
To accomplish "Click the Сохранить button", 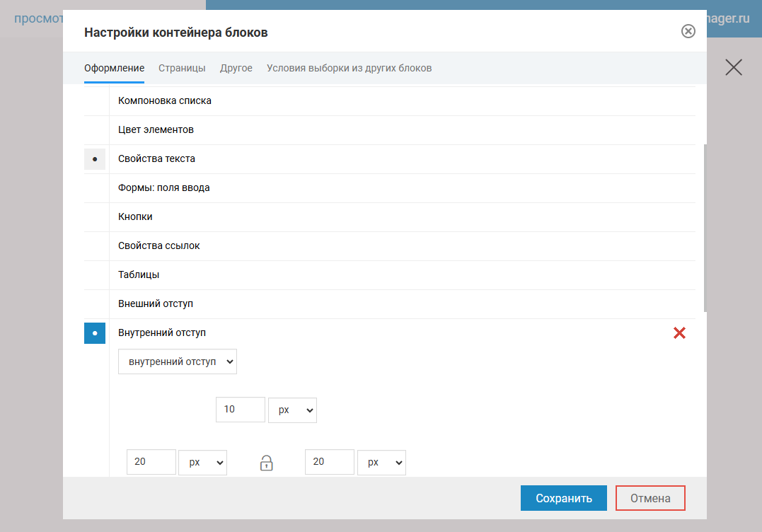I will click(x=563, y=498).
